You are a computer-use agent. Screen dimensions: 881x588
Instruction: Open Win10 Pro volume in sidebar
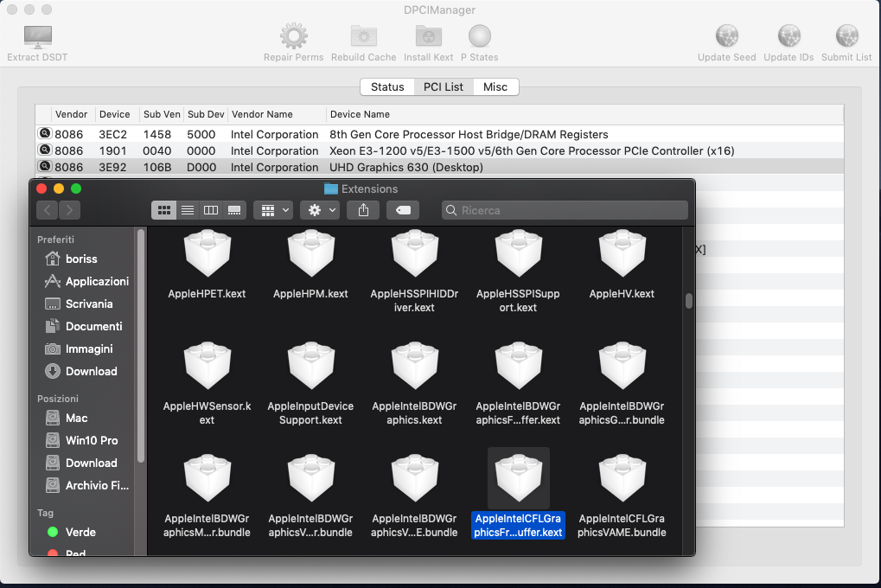[83, 441]
